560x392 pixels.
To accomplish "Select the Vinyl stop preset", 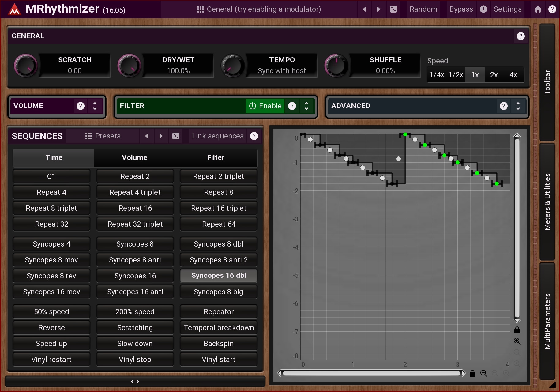I will 135,360.
